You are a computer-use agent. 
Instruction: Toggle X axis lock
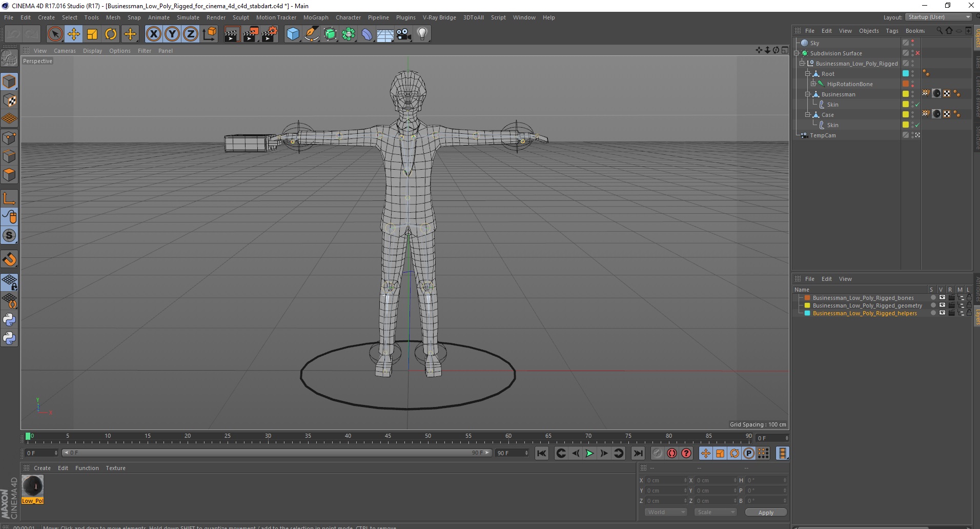coord(153,34)
